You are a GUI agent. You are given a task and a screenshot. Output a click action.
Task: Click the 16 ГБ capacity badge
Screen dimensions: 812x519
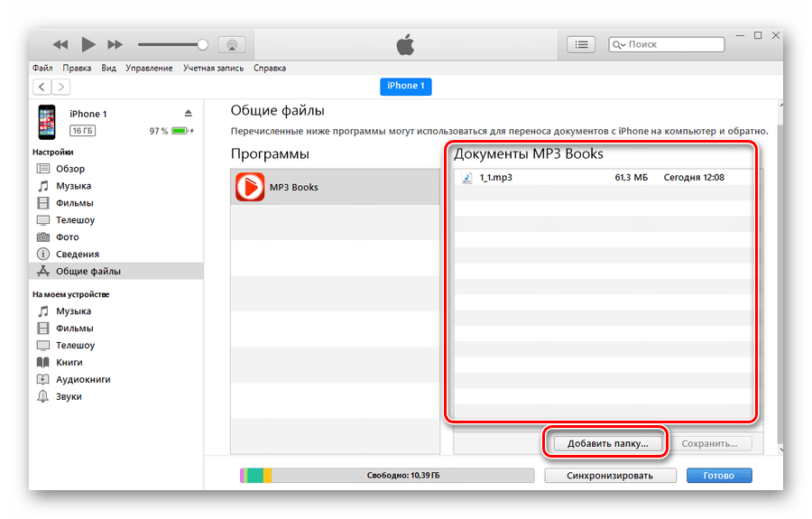click(82, 131)
